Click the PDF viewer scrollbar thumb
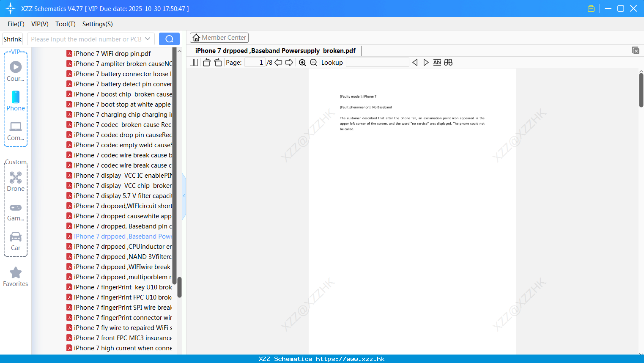 tap(641, 90)
